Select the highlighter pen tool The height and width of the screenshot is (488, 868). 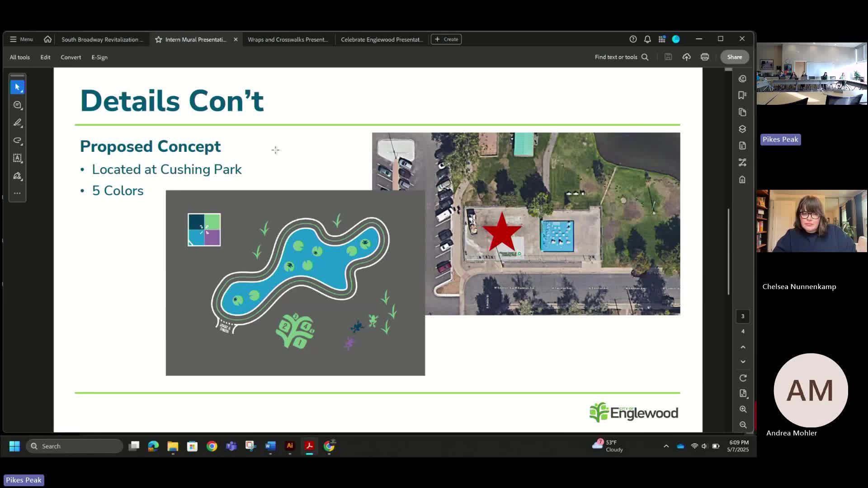pyautogui.click(x=18, y=122)
